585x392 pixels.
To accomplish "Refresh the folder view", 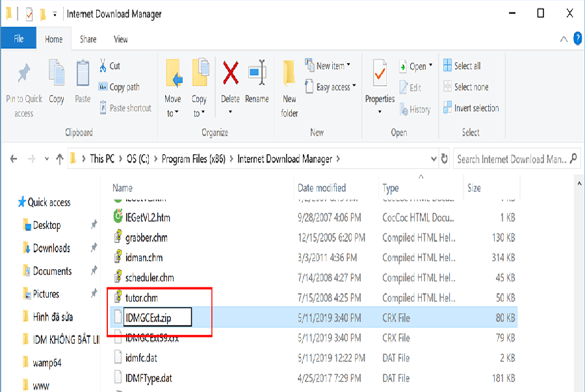I will tap(445, 159).
